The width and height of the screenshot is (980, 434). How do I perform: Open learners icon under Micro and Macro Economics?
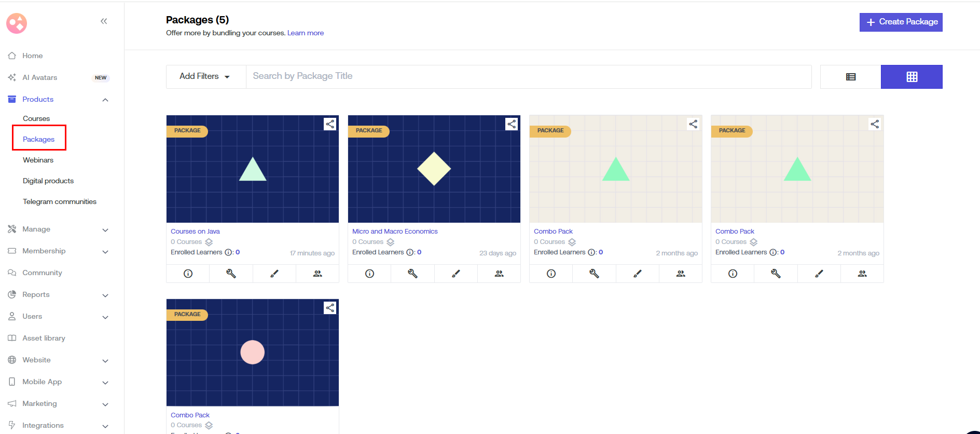click(x=499, y=274)
